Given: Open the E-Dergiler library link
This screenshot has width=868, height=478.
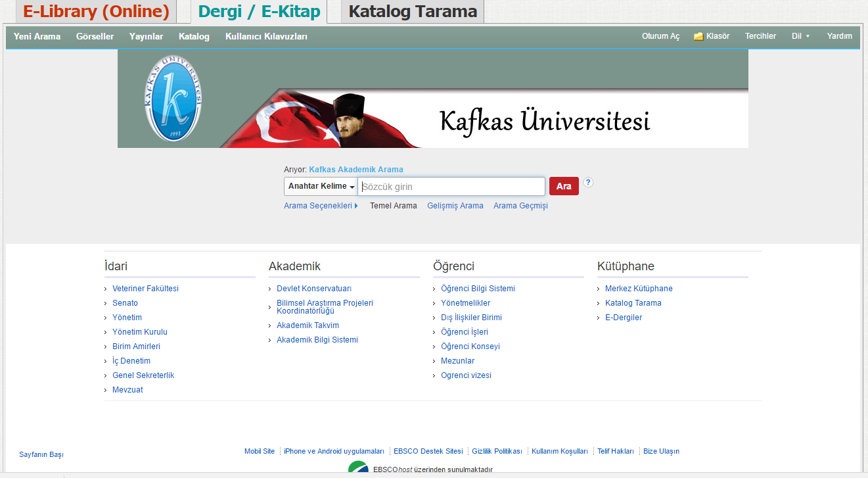Looking at the screenshot, I should point(623,318).
